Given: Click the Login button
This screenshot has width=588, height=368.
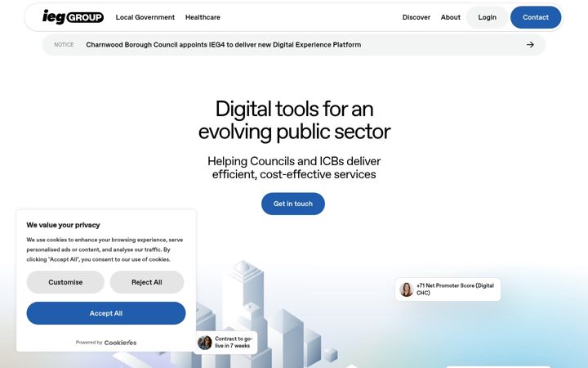Looking at the screenshot, I should pos(487,17).
